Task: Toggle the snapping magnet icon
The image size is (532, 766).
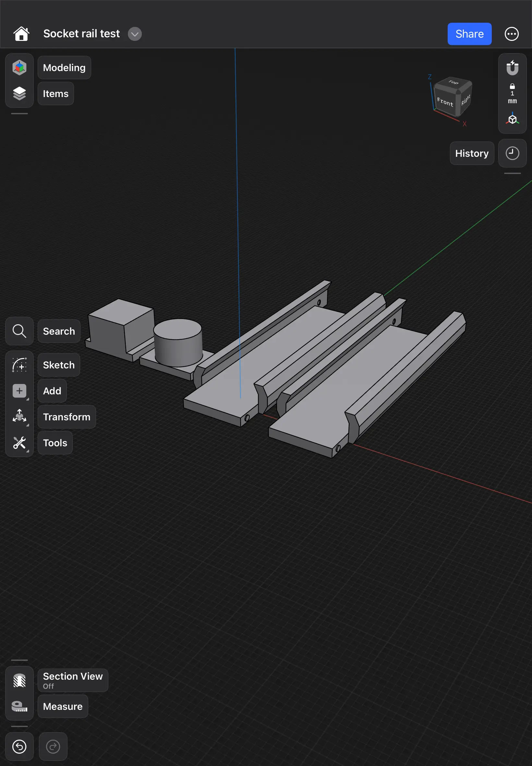Action: [512, 68]
